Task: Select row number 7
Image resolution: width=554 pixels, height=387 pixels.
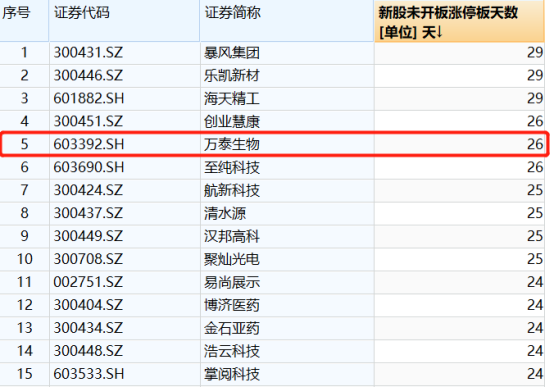Action: click(24, 190)
